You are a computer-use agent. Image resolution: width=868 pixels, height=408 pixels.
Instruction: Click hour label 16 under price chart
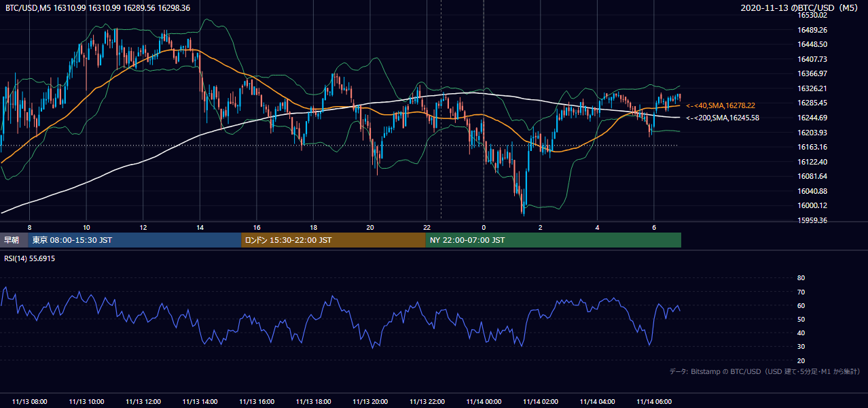point(257,227)
